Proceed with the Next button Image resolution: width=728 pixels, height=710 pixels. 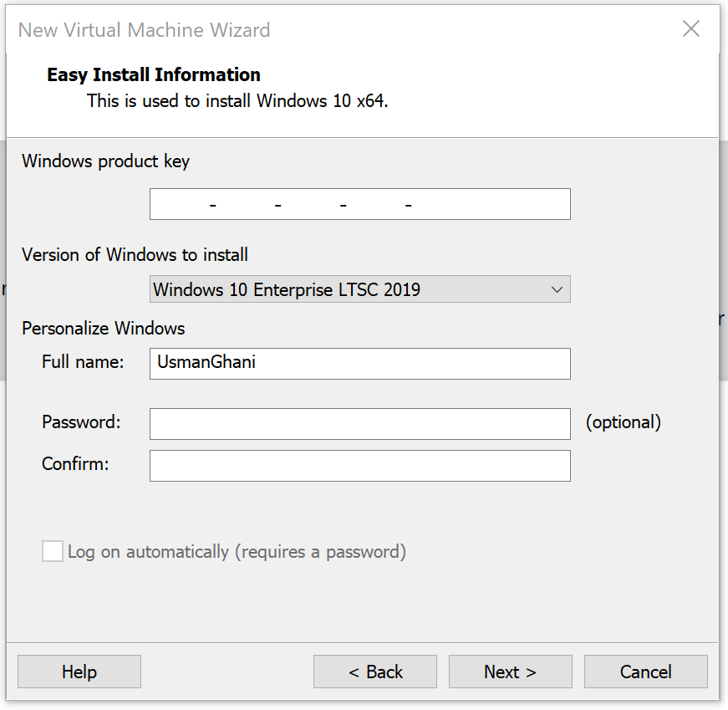[510, 672]
